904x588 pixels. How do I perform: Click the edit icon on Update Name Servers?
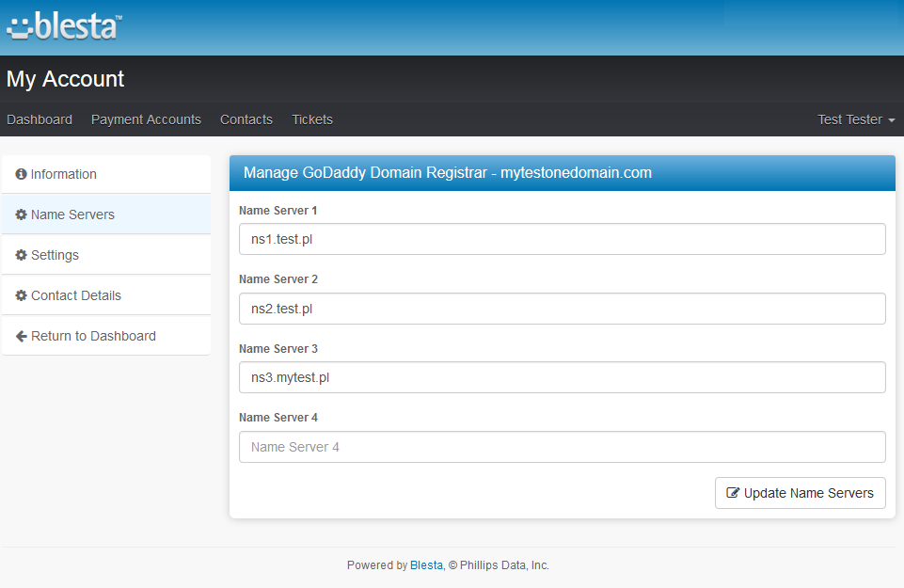click(x=732, y=493)
